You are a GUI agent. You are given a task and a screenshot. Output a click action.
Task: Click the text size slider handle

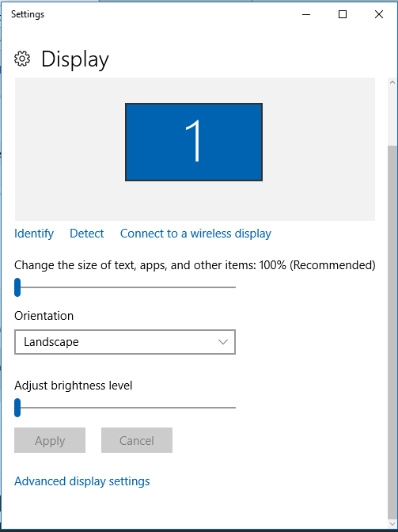(17, 287)
